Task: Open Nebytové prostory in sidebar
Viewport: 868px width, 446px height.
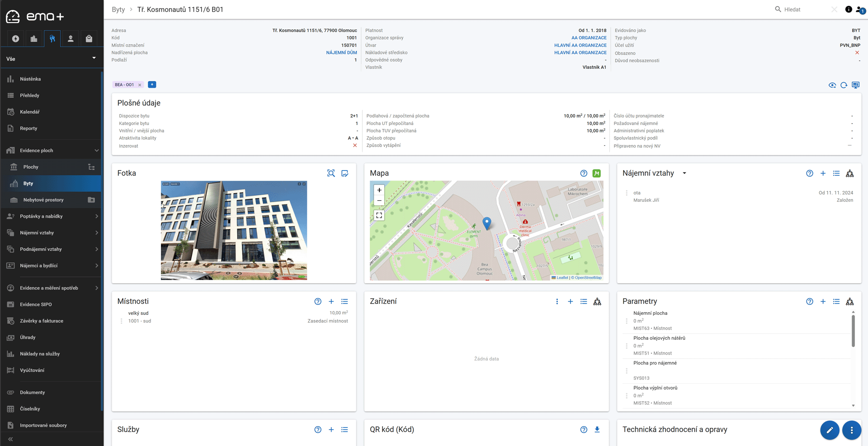Action: click(43, 200)
